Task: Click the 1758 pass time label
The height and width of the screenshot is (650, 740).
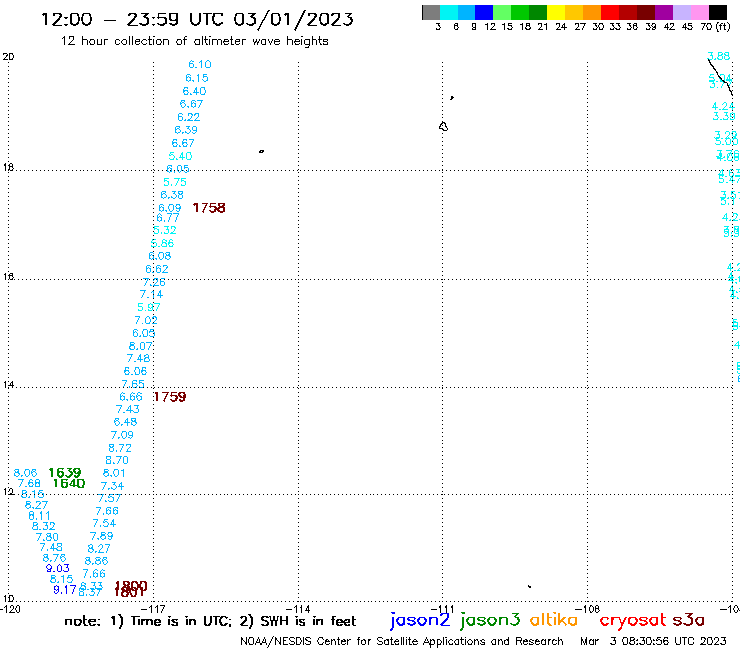Action: click(209, 208)
